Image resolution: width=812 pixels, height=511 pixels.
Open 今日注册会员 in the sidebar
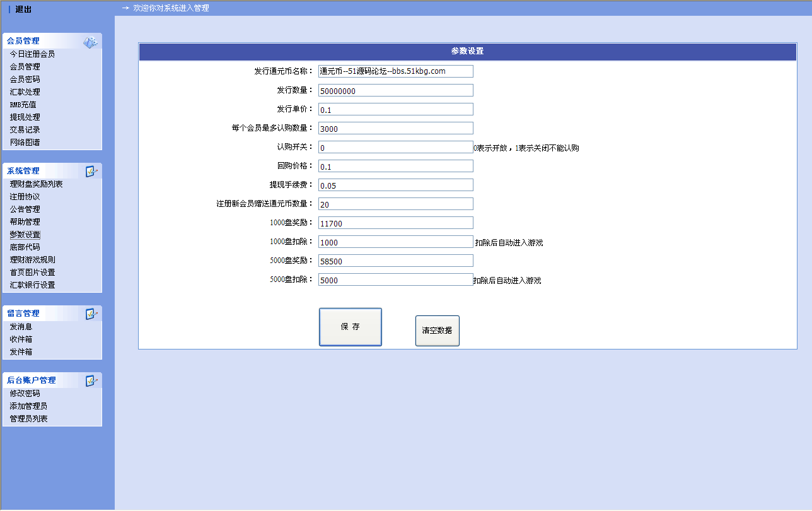point(32,54)
